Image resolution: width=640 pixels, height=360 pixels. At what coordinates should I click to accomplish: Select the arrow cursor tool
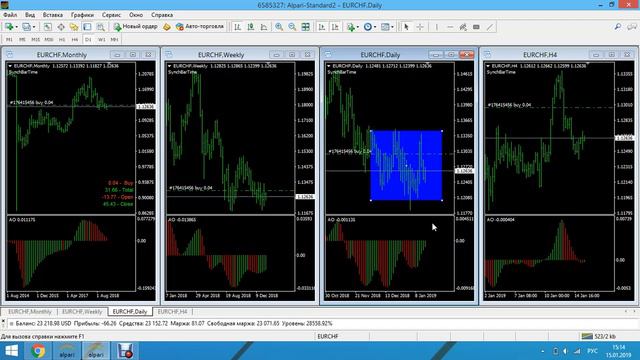[x=406, y=27]
